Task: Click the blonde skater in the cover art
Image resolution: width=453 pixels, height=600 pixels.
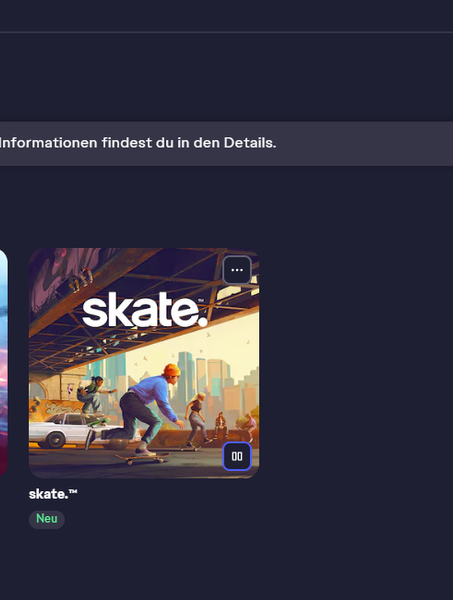Action: tap(197, 420)
